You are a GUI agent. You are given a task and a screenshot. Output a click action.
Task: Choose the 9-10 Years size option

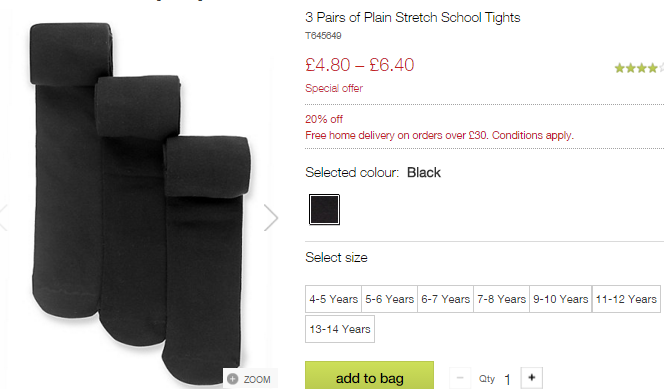tap(560, 299)
